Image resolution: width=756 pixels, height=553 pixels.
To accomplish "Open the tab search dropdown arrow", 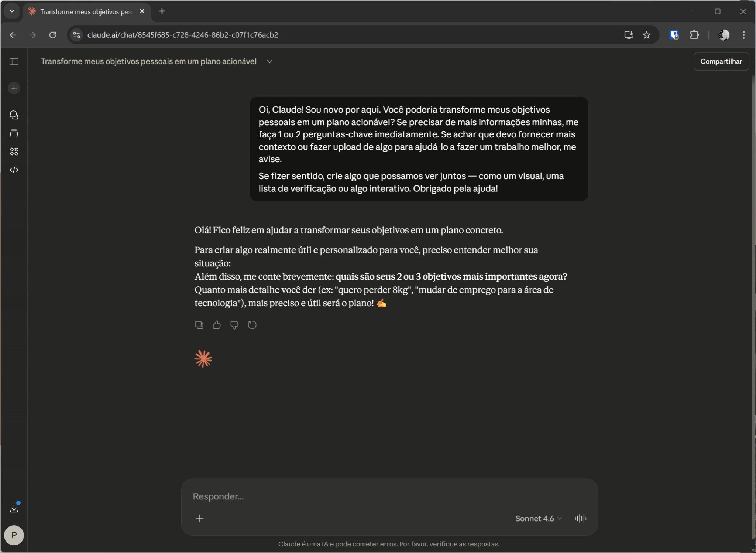I will (x=12, y=11).
